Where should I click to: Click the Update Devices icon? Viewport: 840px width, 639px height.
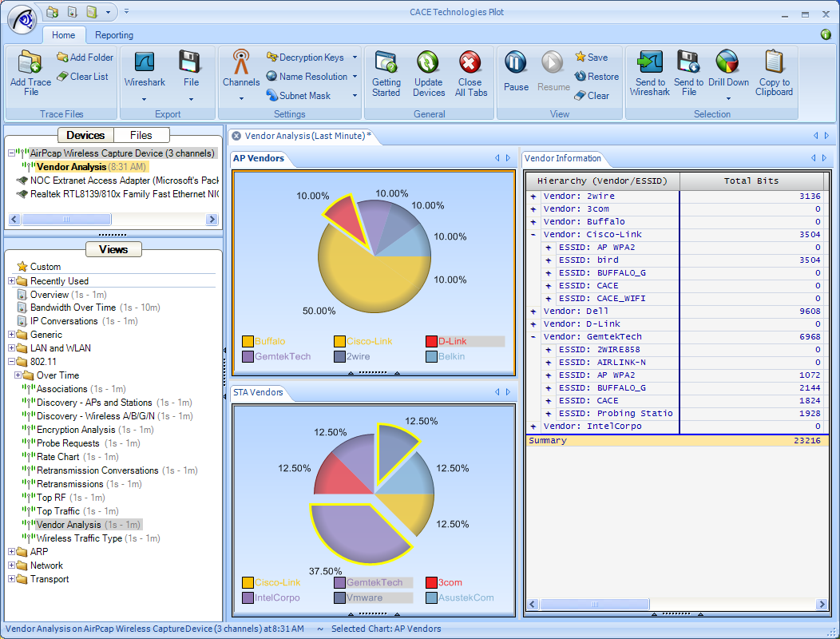coord(428,62)
